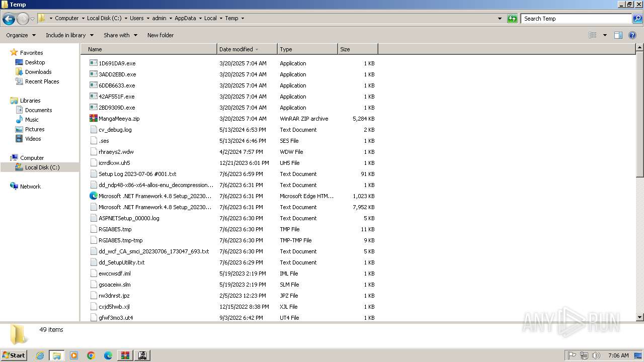Click the help question mark icon
The width and height of the screenshot is (644, 362).
coord(633,35)
